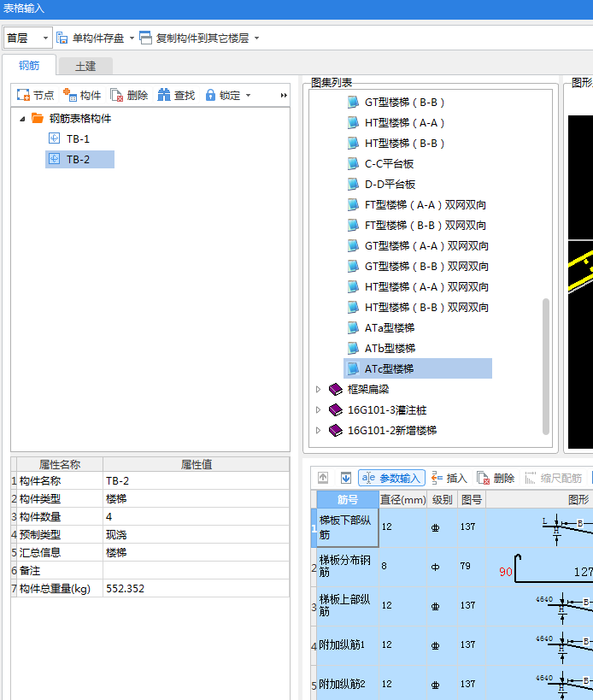Select FT型楼梯（A-A）双网双向 item
The image size is (593, 700).
point(426,205)
